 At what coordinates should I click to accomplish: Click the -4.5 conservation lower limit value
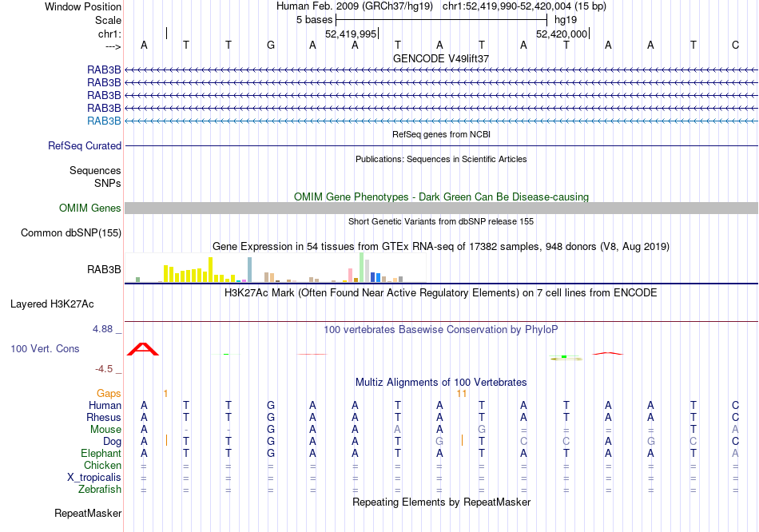click(104, 369)
